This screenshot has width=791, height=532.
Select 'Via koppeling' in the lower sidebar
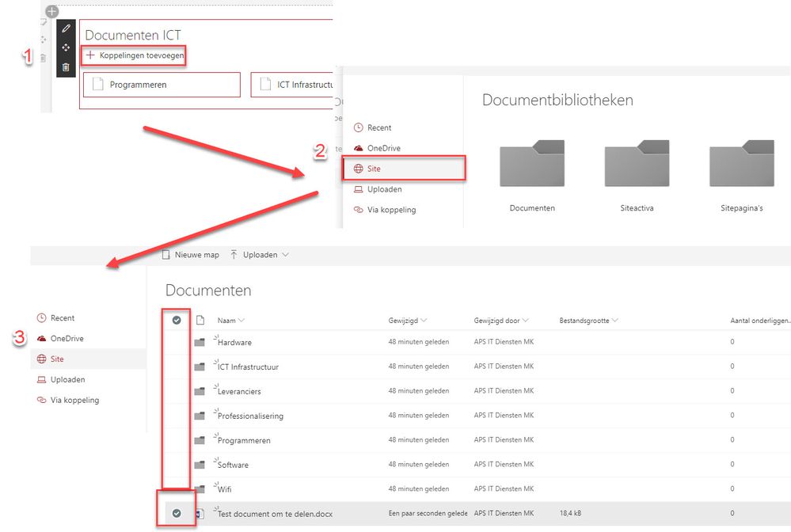tap(68, 400)
